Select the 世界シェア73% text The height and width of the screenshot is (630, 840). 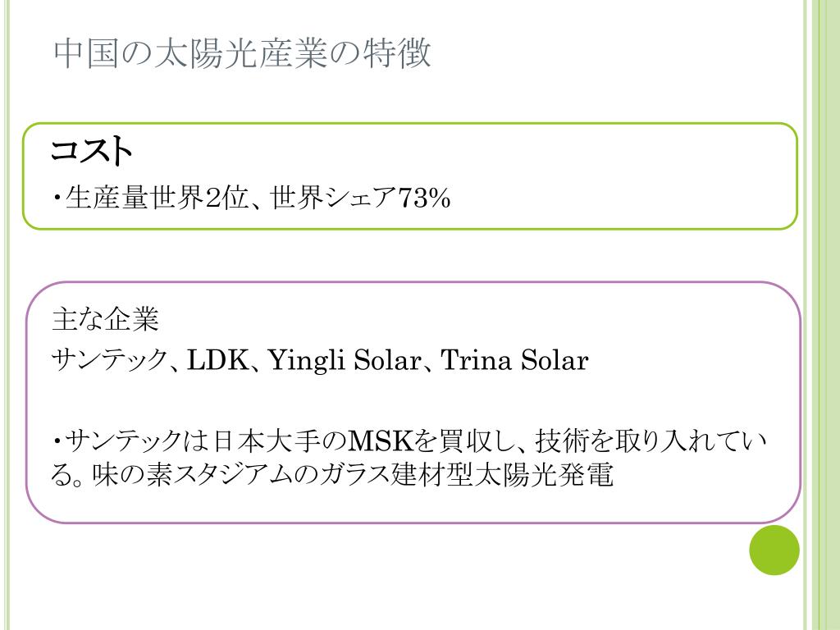pyautogui.click(x=361, y=198)
